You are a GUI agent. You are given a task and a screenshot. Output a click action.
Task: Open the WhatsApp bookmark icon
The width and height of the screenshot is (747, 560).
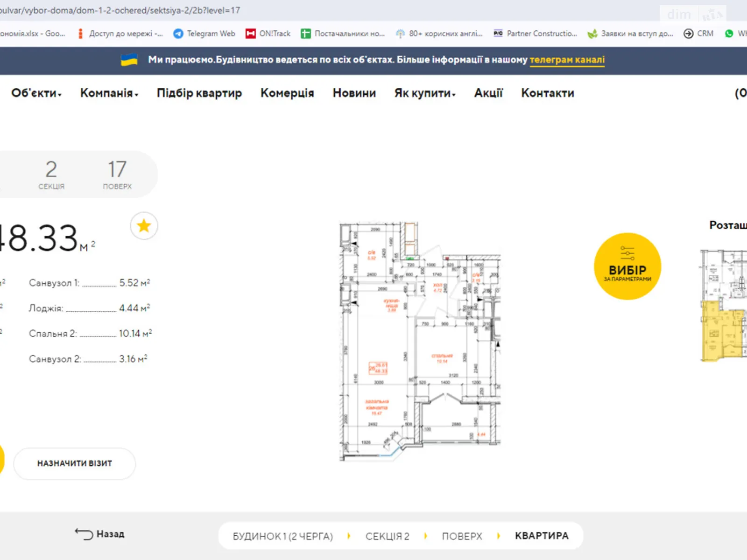[729, 34]
